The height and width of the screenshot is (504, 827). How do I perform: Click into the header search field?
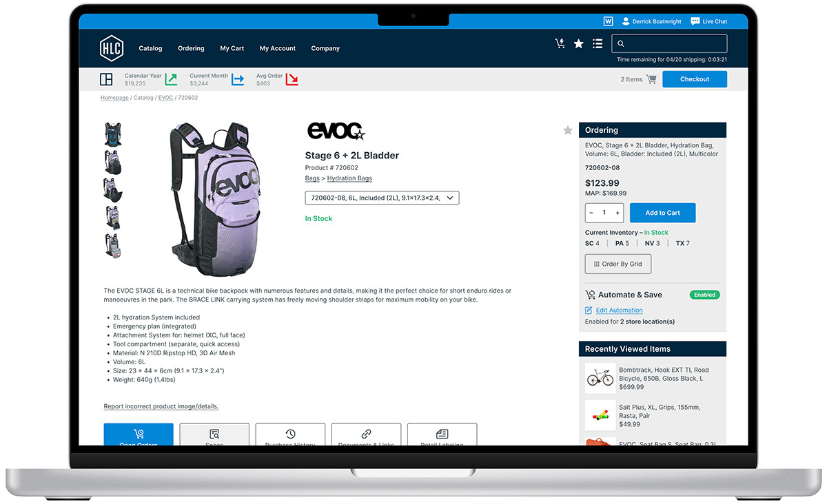(x=669, y=43)
